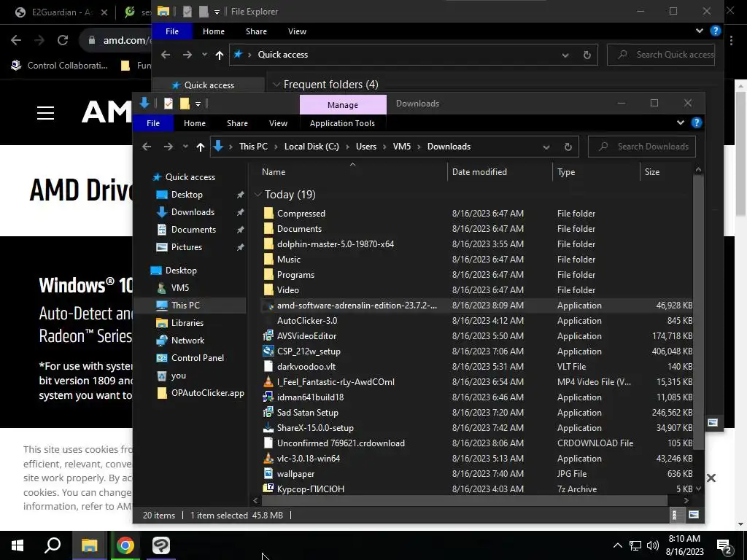
Task: Open OPAutoClicker.app folder in navigation pane
Action: pyautogui.click(x=208, y=393)
